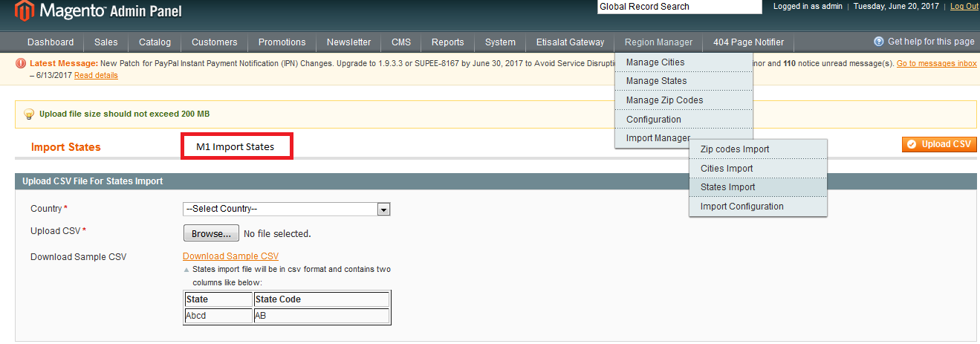Click 'Get help for this page' link

931,42
